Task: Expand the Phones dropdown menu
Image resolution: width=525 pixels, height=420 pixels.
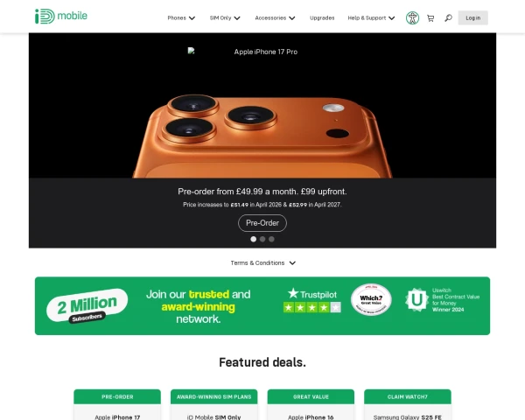Action: click(181, 18)
